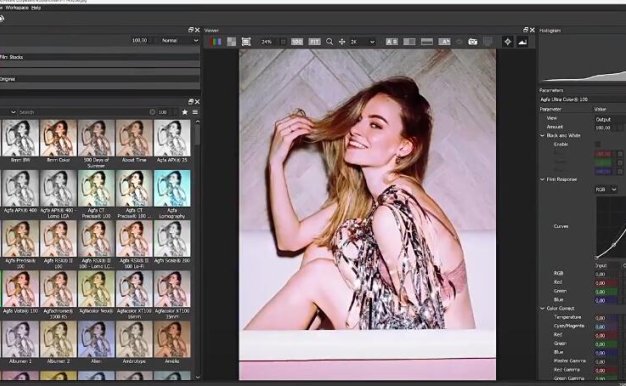Click the Temperature value slider
This screenshot has width=626, height=386.
pos(606,318)
